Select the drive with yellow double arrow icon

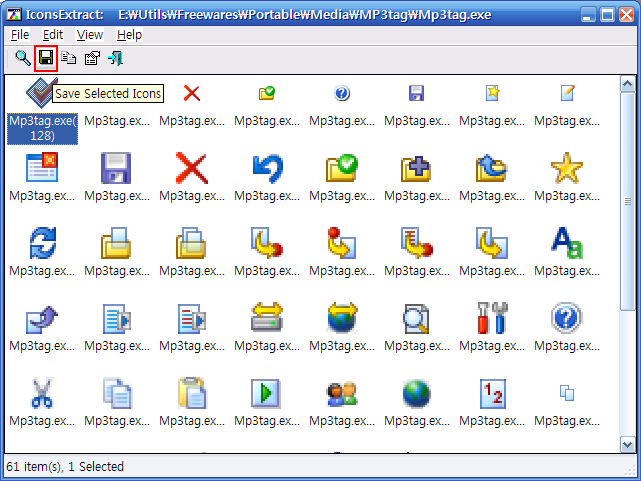(x=267, y=318)
